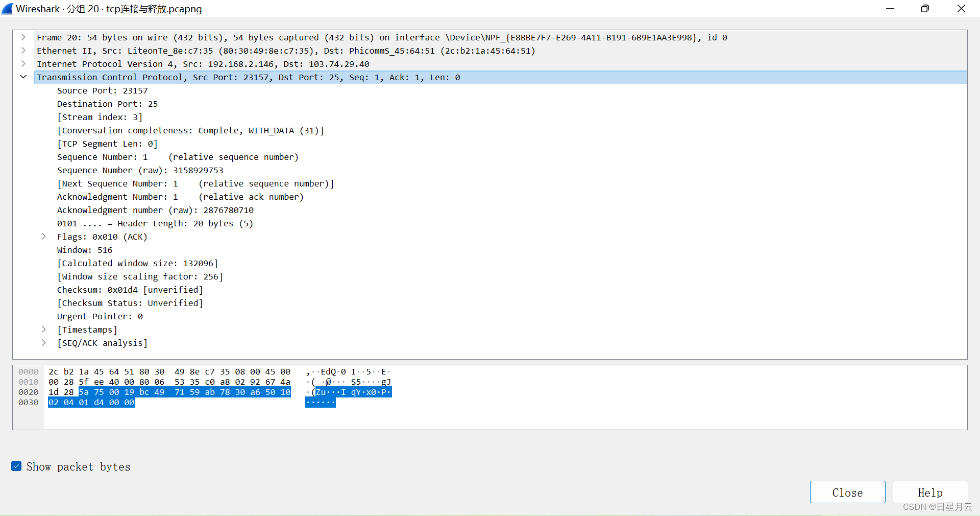Select the Destination Port: 25 field
Viewport: 980px width, 516px height.
click(108, 104)
